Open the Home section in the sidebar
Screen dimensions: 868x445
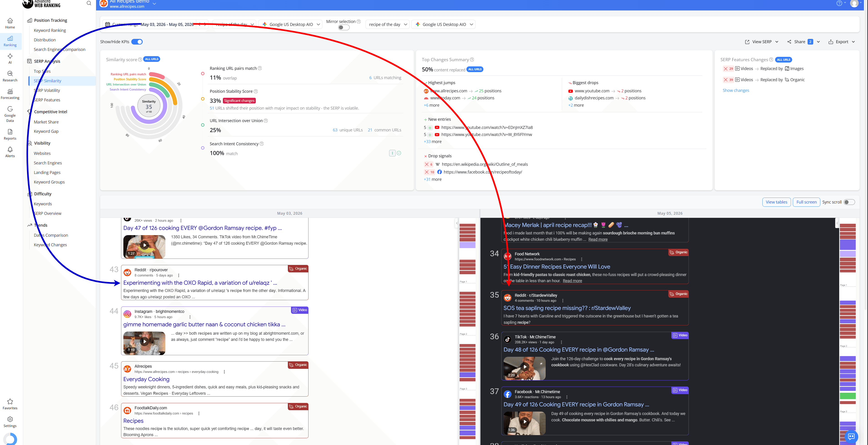click(10, 23)
